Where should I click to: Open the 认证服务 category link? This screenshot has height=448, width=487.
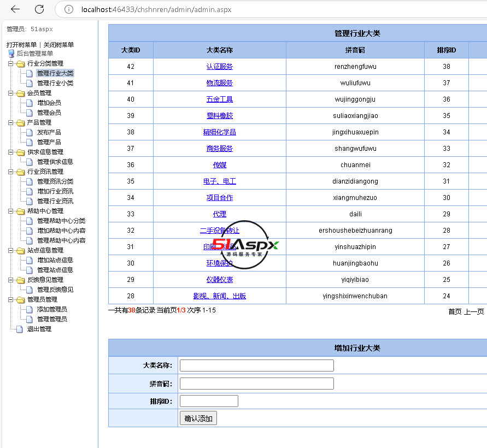pyautogui.click(x=220, y=67)
